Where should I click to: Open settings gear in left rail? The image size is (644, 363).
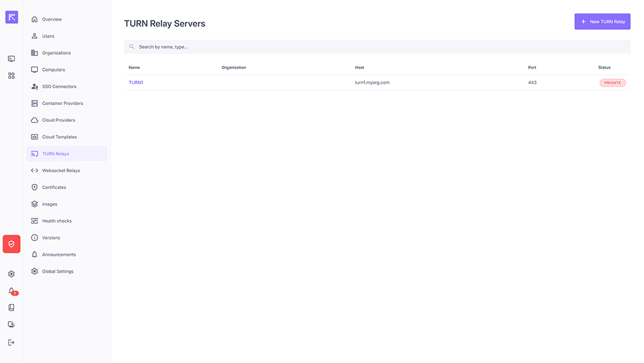[x=12, y=274]
